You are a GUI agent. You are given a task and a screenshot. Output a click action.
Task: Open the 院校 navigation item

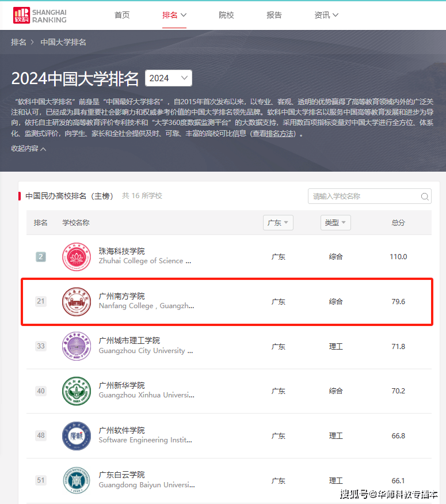(226, 15)
